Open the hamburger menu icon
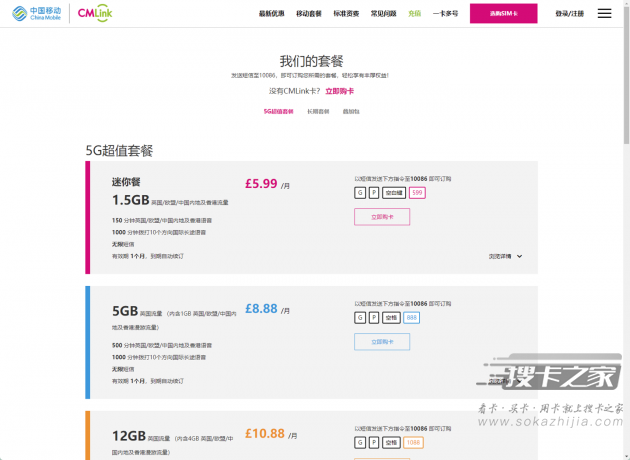 click(x=604, y=13)
